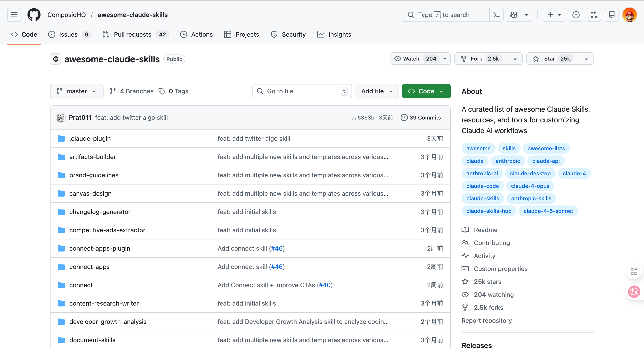Open the hamburger navigation menu
This screenshot has width=644, height=348.
pos(14,15)
